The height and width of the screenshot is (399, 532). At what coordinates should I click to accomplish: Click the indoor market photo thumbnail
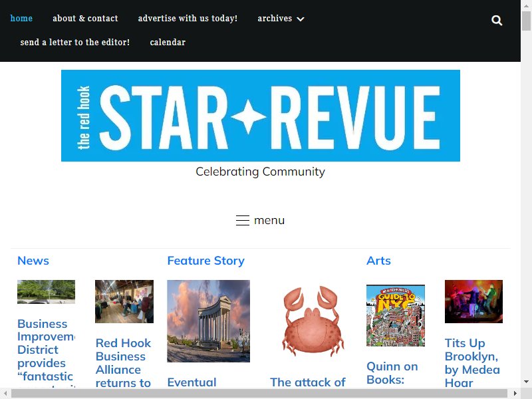[x=124, y=301]
